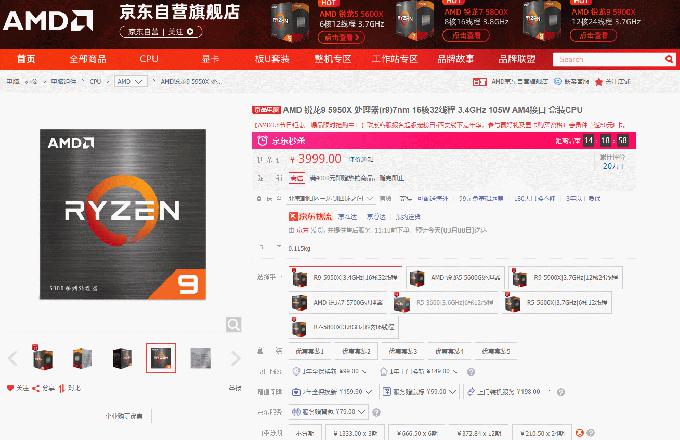Click the red JD self-operated store badge
Screen dimensions: 680x440
479,82
